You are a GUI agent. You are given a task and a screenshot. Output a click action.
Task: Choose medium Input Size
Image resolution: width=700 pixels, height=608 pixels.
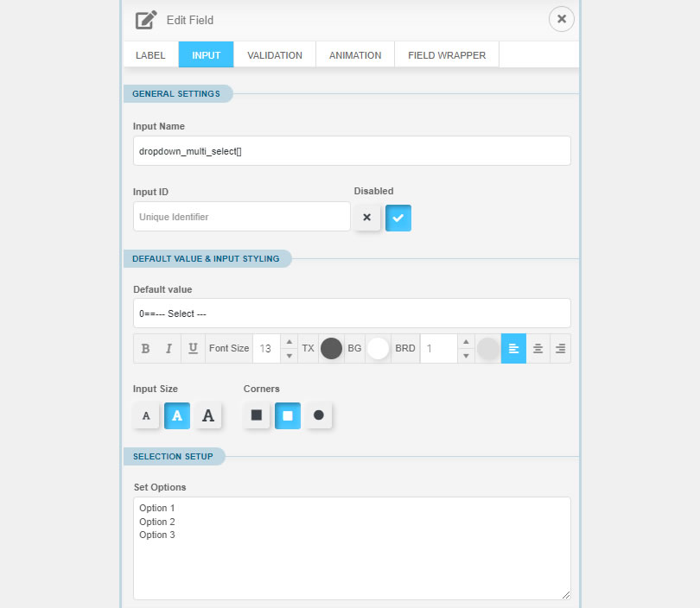click(x=177, y=415)
